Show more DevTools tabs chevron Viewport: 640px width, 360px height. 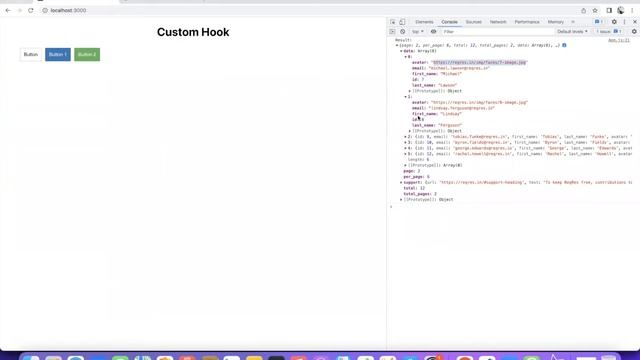pos(573,22)
